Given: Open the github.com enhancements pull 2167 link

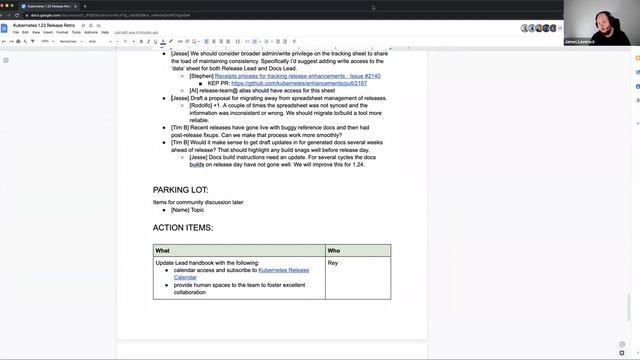Looking at the screenshot, I should (299, 83).
